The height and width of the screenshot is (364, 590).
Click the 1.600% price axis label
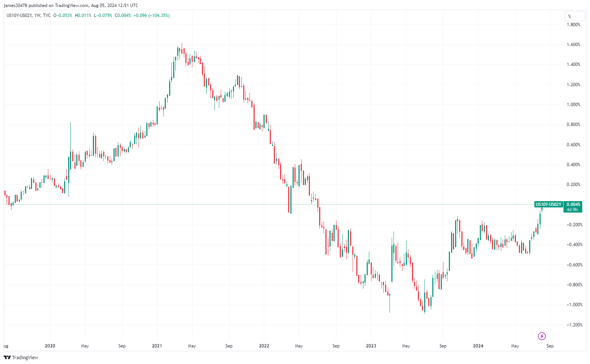pos(573,45)
